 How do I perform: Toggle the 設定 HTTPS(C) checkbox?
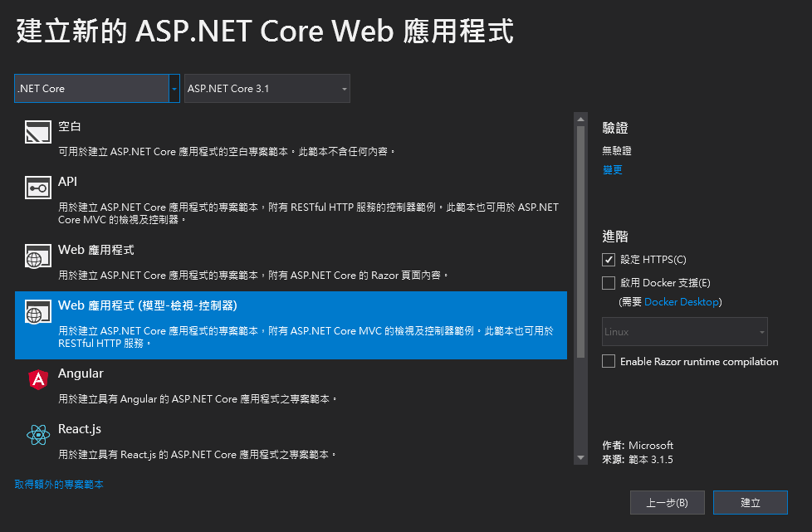click(609, 260)
